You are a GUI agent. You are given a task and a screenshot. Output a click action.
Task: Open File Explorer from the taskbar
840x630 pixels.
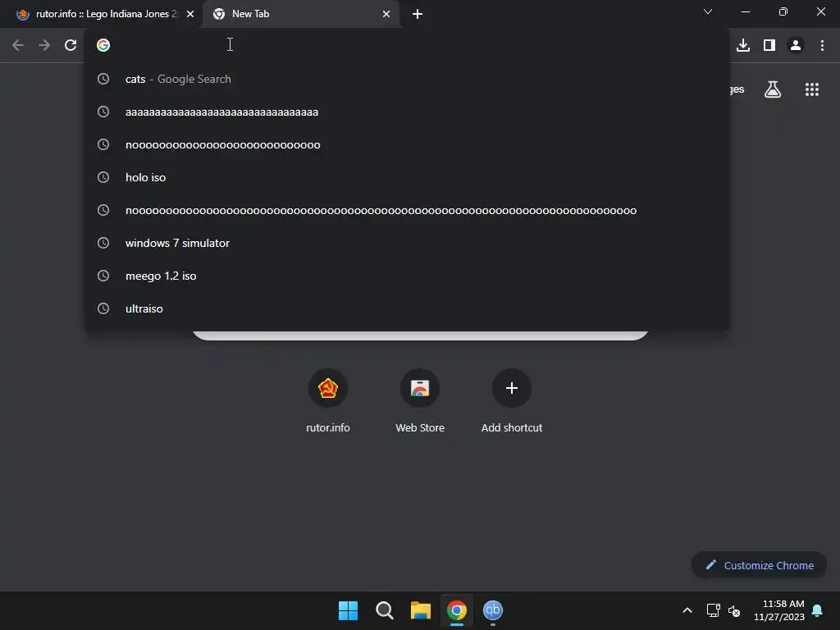tap(421, 610)
